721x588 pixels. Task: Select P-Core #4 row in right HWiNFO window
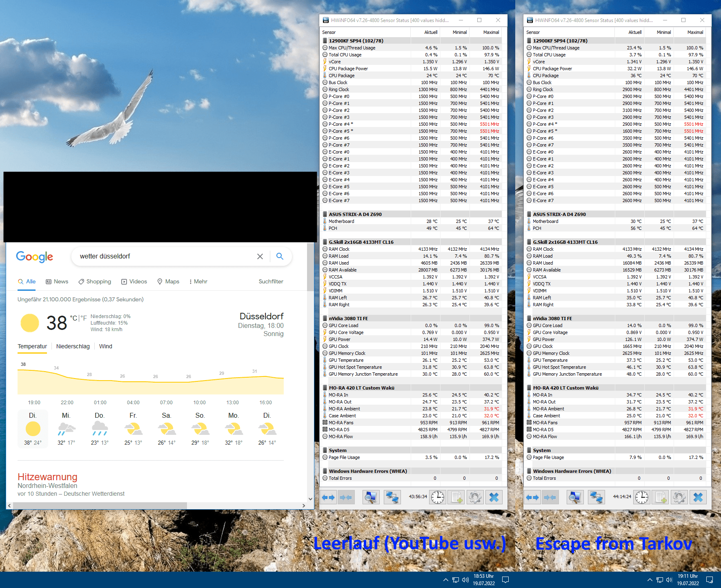(616, 124)
